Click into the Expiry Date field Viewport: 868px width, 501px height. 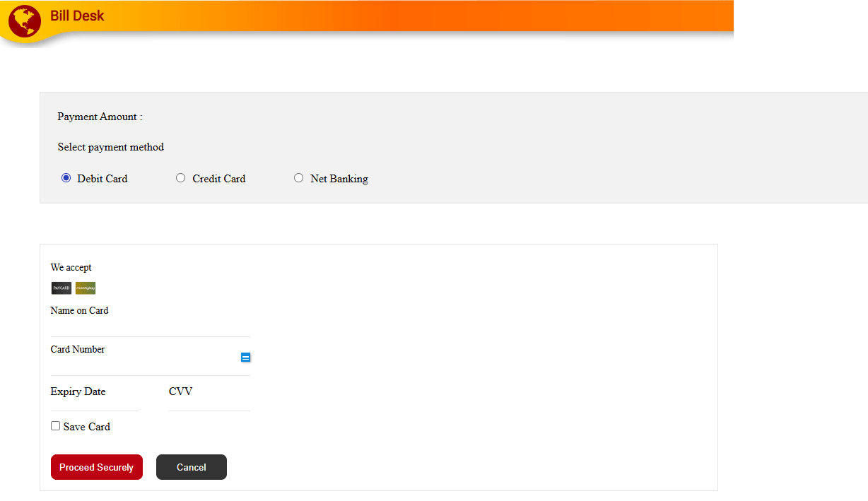95,404
